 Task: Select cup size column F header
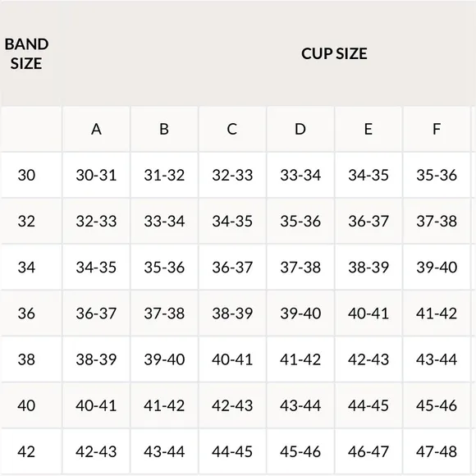(437, 129)
